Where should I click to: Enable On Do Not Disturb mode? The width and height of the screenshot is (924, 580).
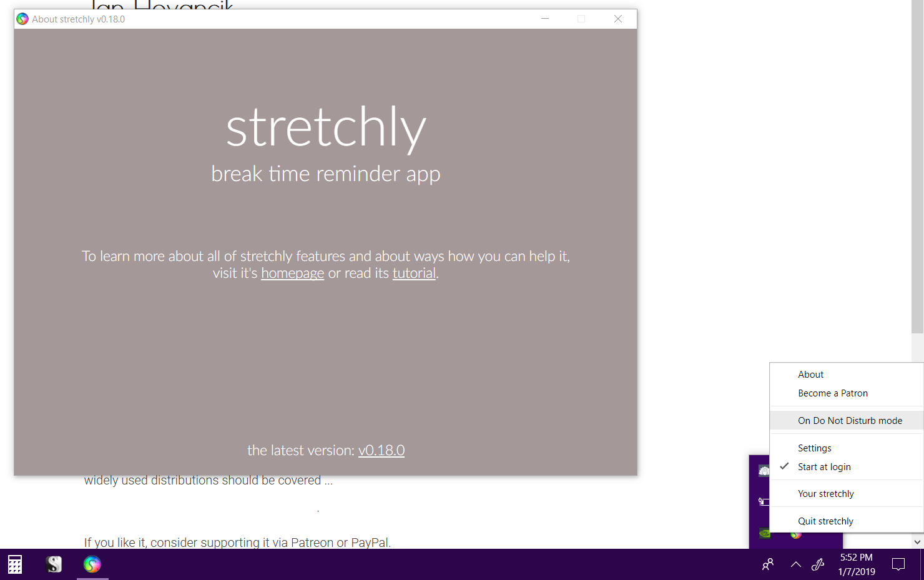pyautogui.click(x=847, y=421)
